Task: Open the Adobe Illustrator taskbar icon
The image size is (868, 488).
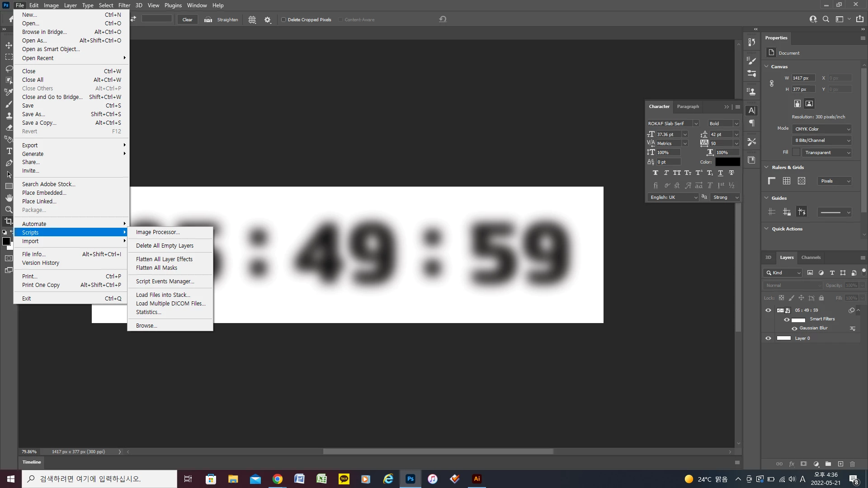Action: [x=476, y=479]
